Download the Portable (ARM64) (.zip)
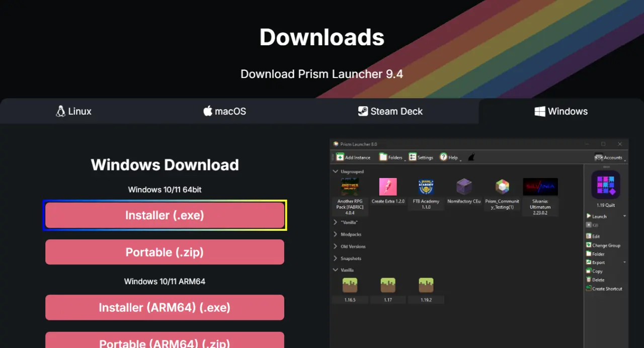Viewport: 644px width, 348px height. 165,340
